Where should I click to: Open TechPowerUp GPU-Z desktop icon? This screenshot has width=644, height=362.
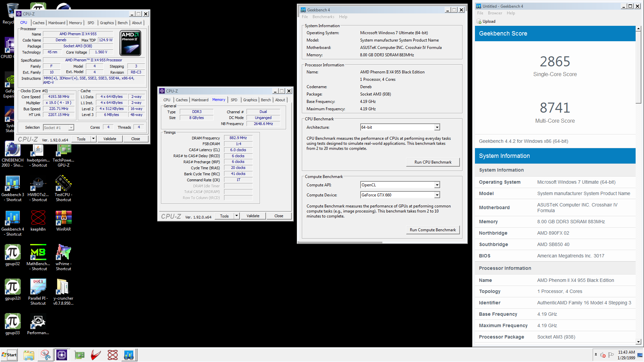click(x=63, y=154)
